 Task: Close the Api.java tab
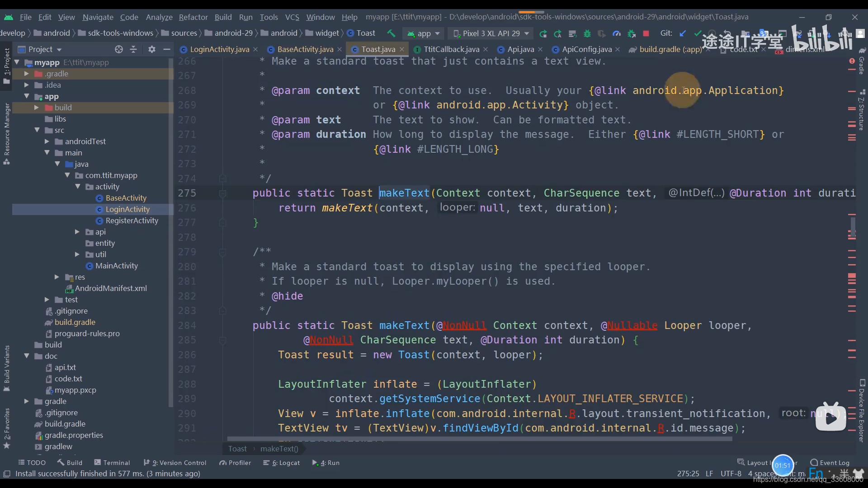(540, 49)
